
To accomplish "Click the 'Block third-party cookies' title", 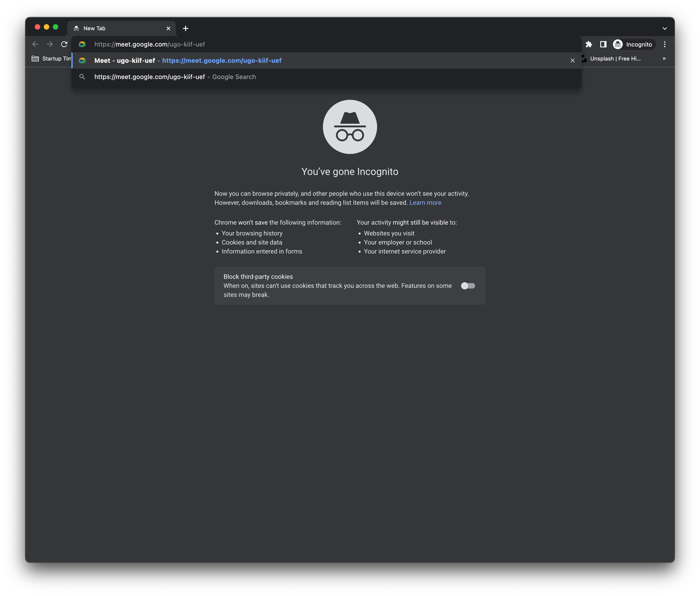I will click(258, 277).
